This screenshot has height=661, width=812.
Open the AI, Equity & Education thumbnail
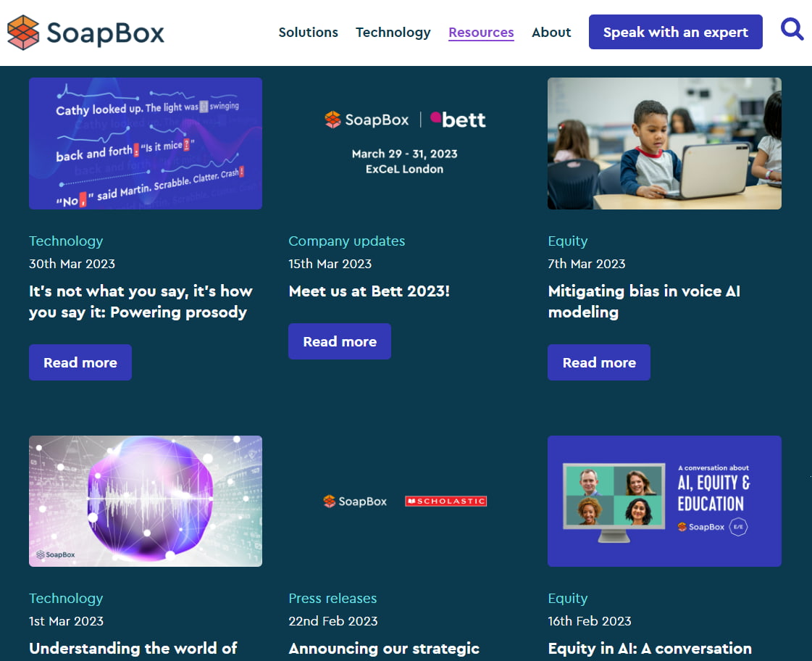[664, 501]
